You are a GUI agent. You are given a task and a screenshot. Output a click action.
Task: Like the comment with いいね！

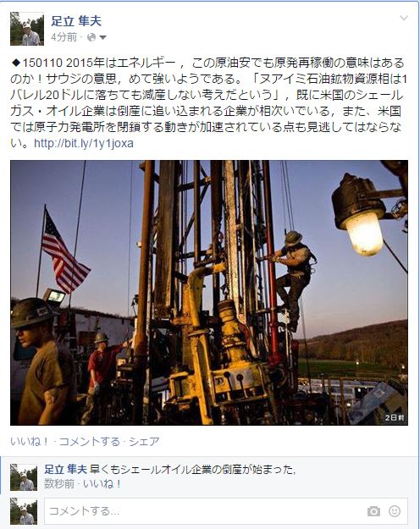click(102, 484)
